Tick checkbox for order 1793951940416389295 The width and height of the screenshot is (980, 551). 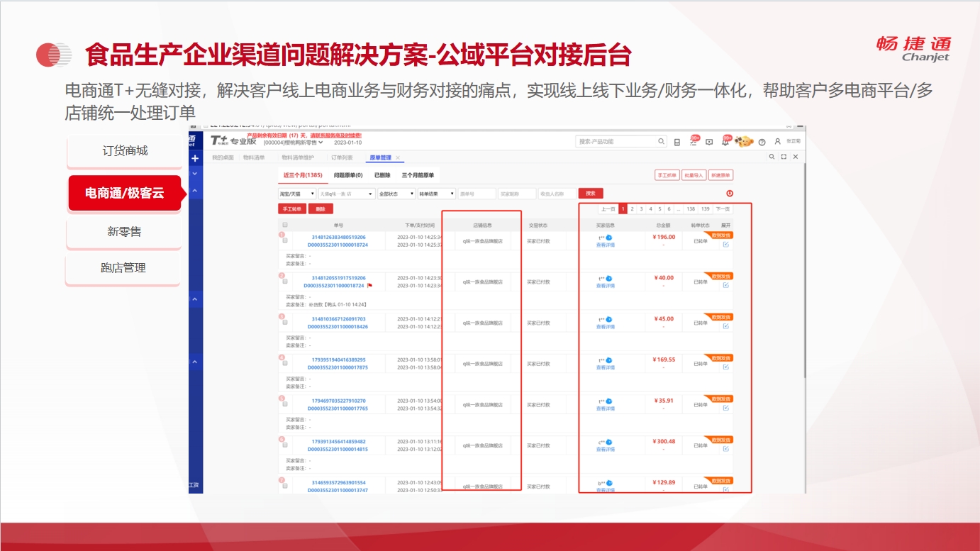point(285,363)
